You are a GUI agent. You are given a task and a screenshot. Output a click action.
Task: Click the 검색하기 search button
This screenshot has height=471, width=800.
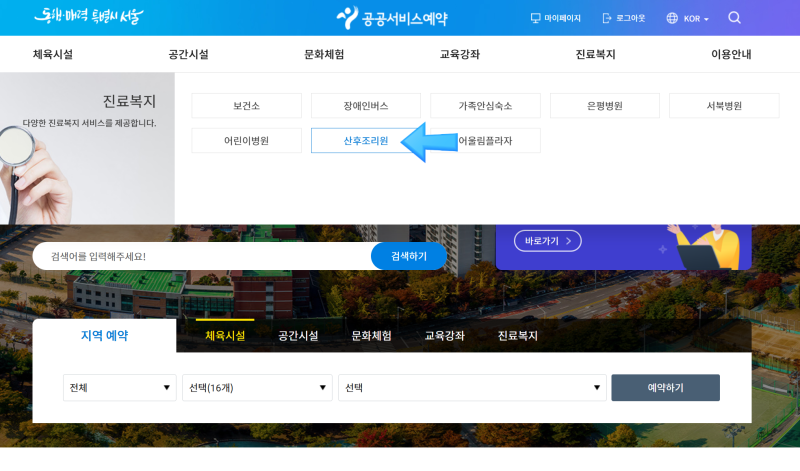coord(409,256)
